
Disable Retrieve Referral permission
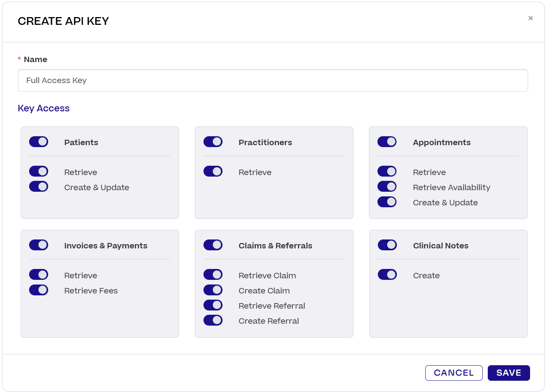point(213,305)
